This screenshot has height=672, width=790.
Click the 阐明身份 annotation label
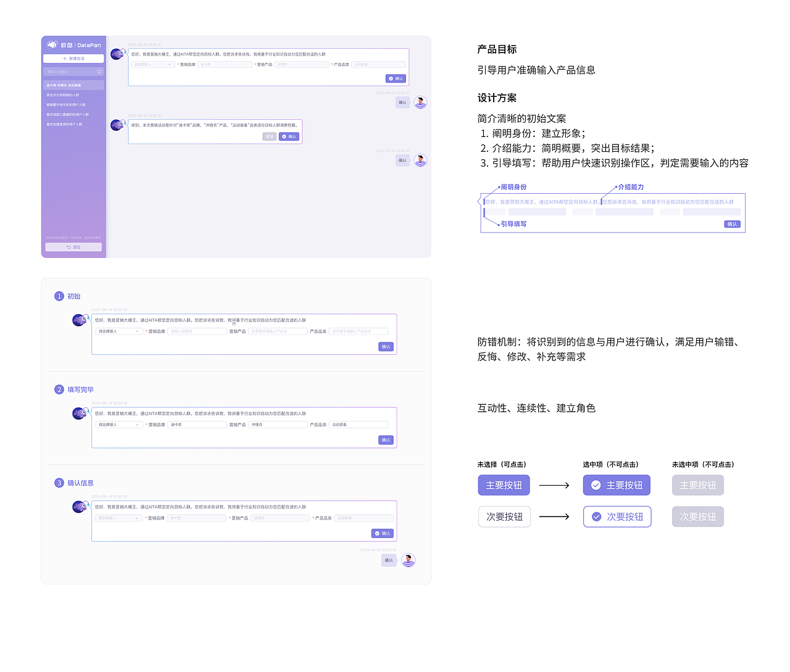coord(513,187)
